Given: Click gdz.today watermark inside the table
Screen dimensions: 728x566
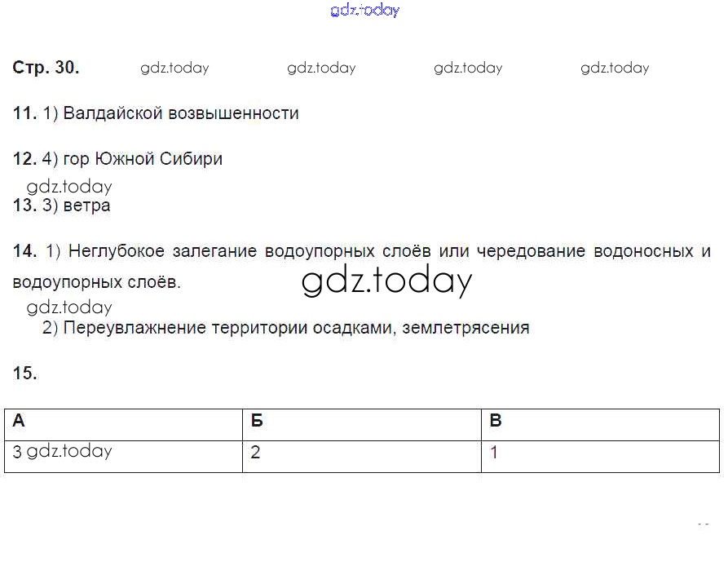Looking at the screenshot, I should click(x=69, y=451).
